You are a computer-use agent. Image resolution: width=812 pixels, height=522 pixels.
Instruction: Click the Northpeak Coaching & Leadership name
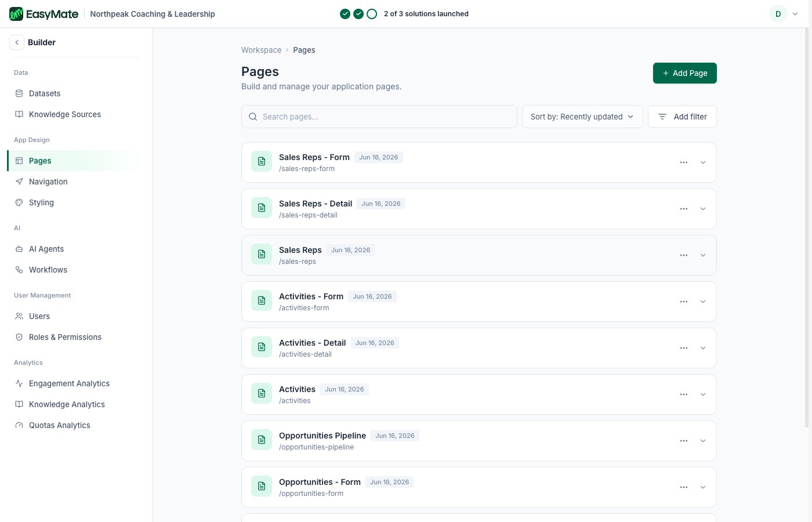(x=153, y=14)
